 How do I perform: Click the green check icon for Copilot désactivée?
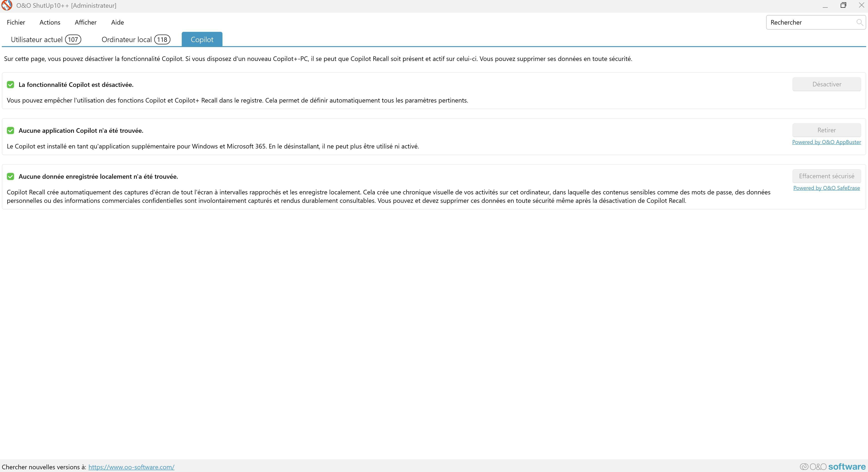[10, 85]
